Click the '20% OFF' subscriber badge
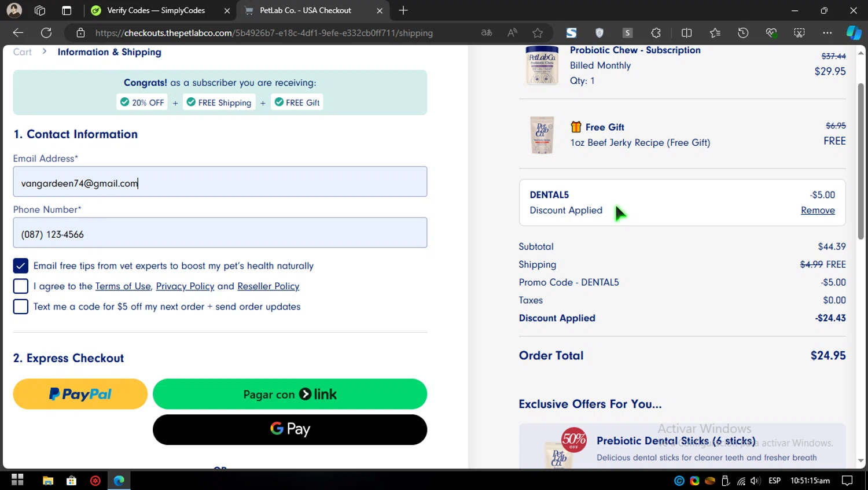The width and height of the screenshot is (868, 490). click(x=142, y=102)
